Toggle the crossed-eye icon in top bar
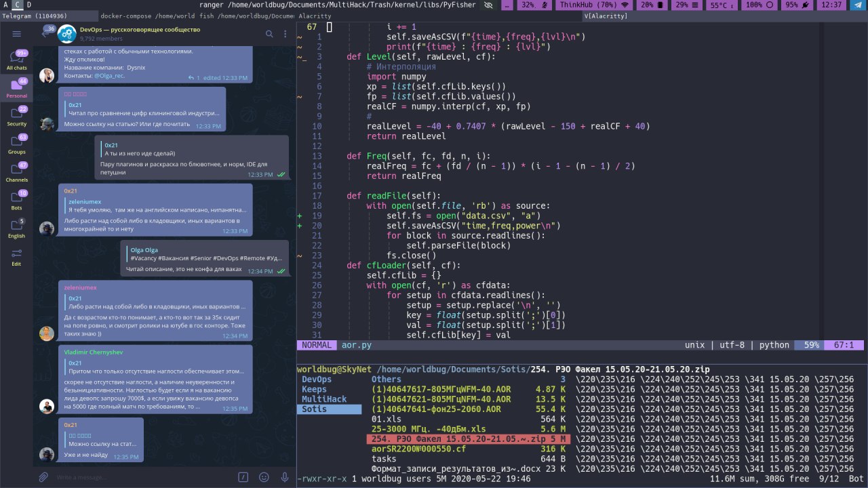The width and height of the screenshot is (868, 488). point(488,5)
